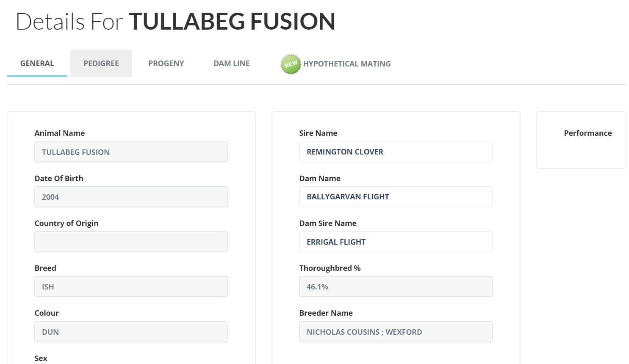Click the Animal Name field
This screenshot has height=364, width=629.
(x=131, y=152)
